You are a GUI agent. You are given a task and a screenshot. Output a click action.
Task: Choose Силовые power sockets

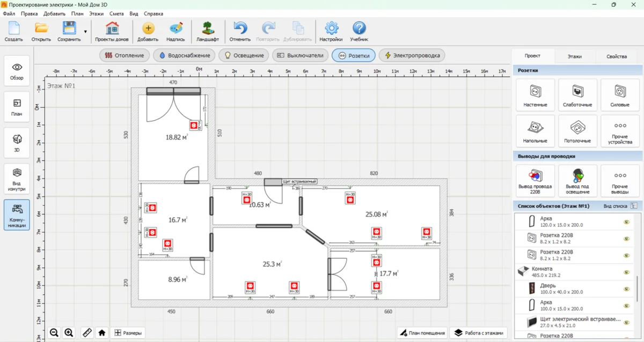tap(620, 95)
